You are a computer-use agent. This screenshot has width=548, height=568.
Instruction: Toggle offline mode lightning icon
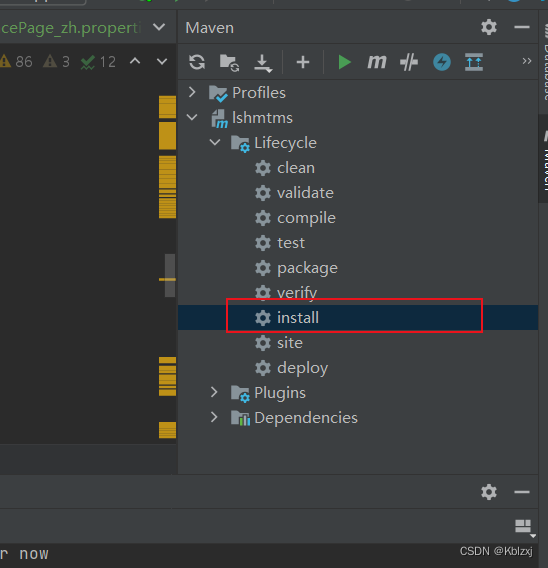[442, 62]
